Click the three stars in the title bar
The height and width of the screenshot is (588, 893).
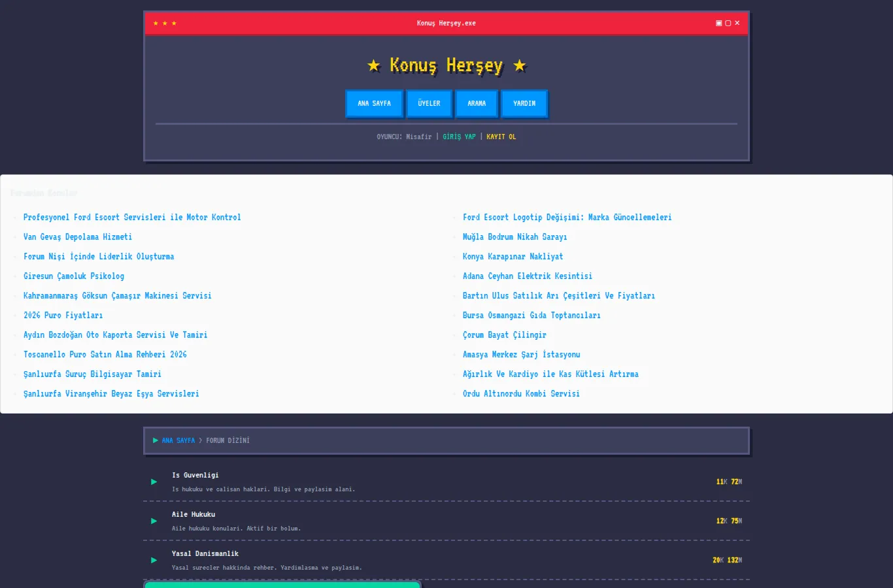pyautogui.click(x=165, y=24)
